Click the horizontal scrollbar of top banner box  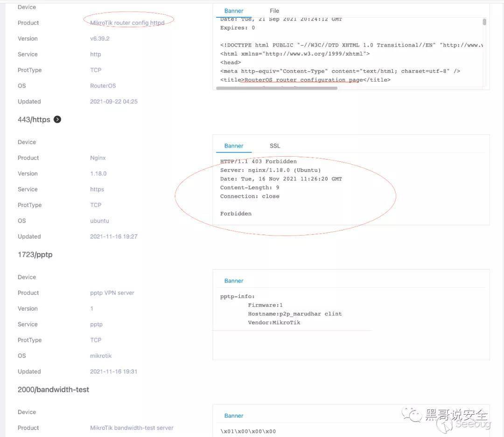coord(277,88)
